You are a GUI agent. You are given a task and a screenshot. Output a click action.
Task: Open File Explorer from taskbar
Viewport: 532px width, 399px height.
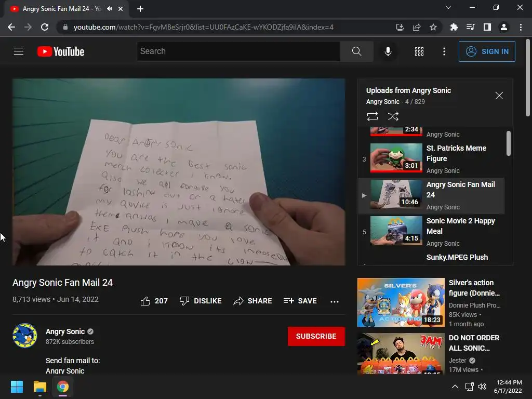coord(39,387)
